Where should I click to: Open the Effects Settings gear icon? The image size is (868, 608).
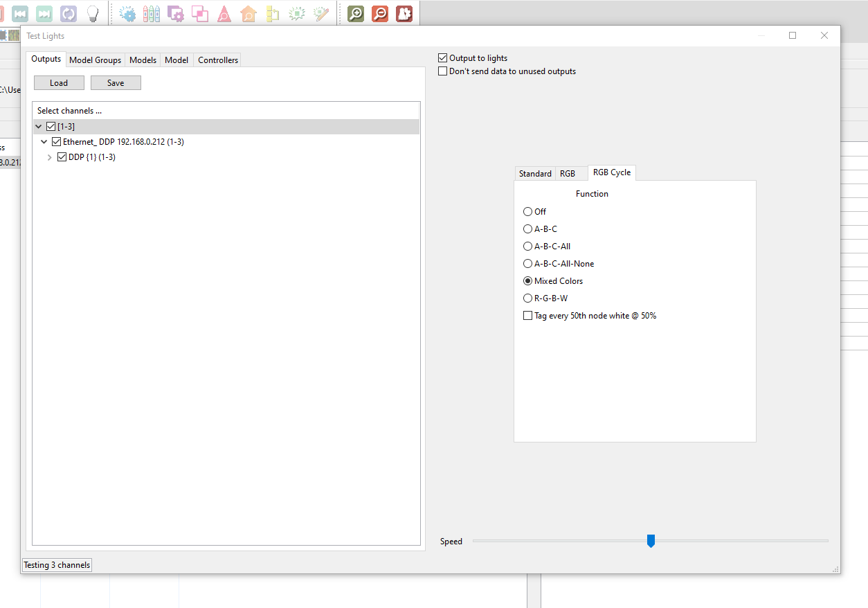(127, 13)
